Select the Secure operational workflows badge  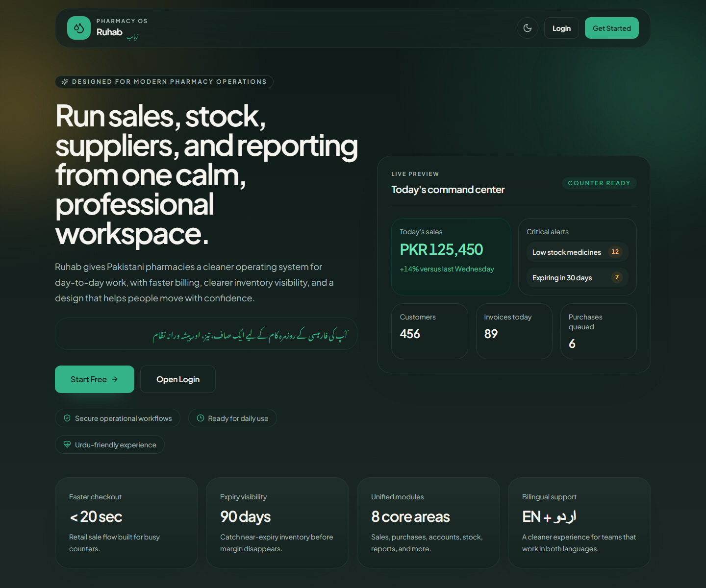point(118,418)
